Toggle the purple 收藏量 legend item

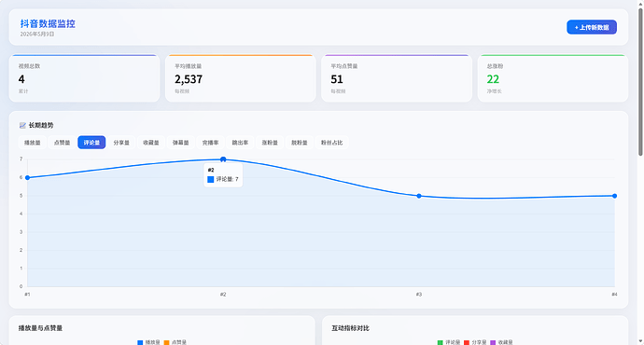(501, 342)
